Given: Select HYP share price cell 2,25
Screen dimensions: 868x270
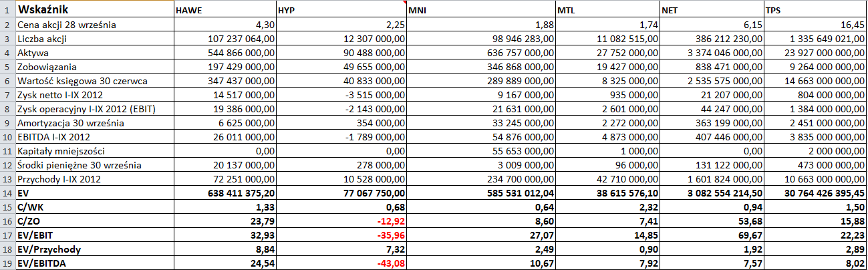Looking at the screenshot, I should pos(341,25).
